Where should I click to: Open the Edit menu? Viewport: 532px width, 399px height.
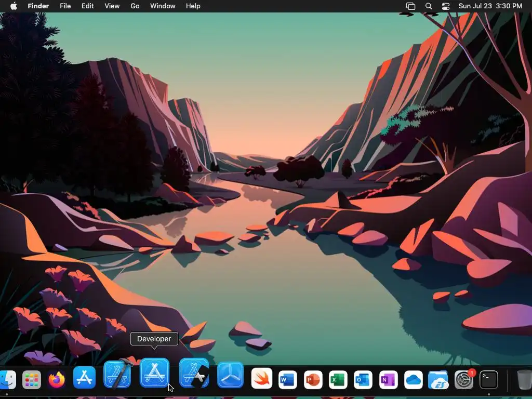[87, 6]
